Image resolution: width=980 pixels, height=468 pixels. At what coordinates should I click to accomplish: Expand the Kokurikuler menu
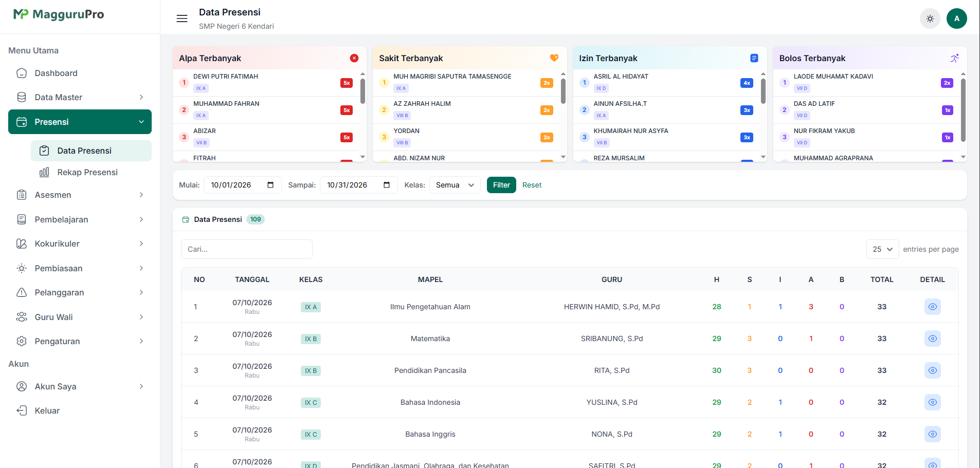point(80,244)
